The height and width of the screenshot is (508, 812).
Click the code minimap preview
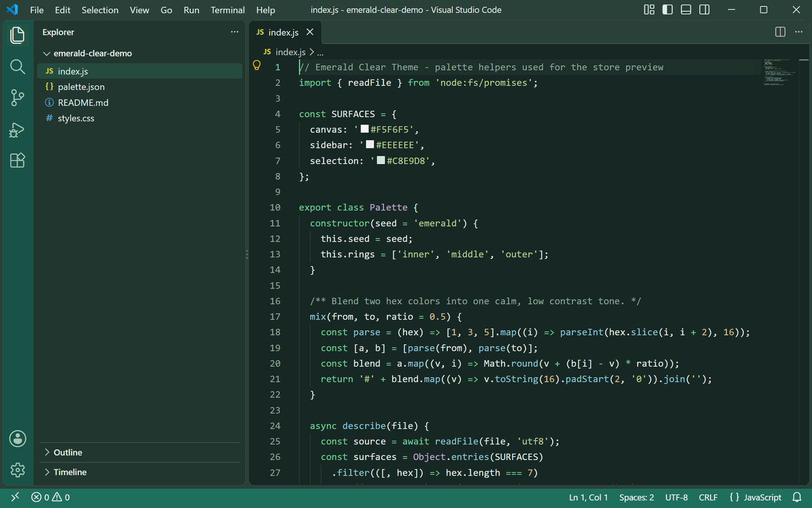(780, 72)
